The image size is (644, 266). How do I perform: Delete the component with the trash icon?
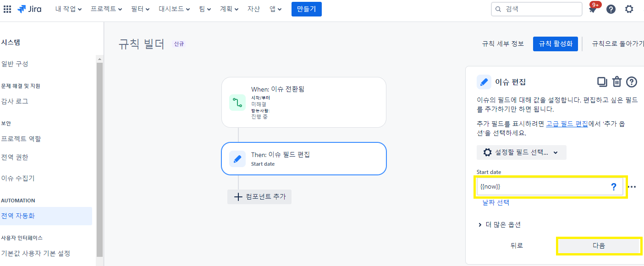tap(617, 82)
